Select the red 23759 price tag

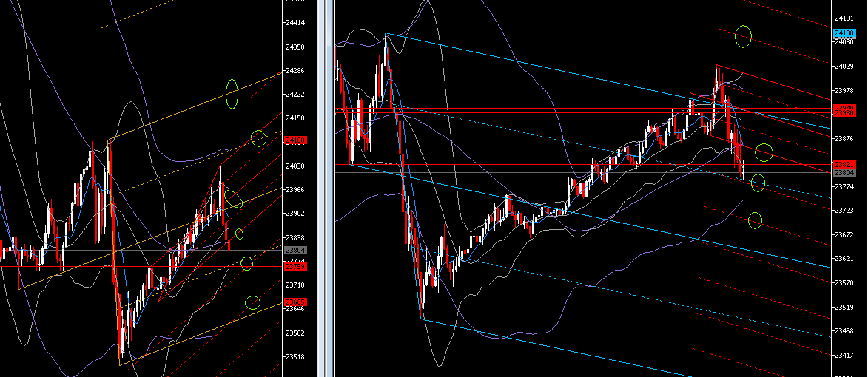click(295, 266)
